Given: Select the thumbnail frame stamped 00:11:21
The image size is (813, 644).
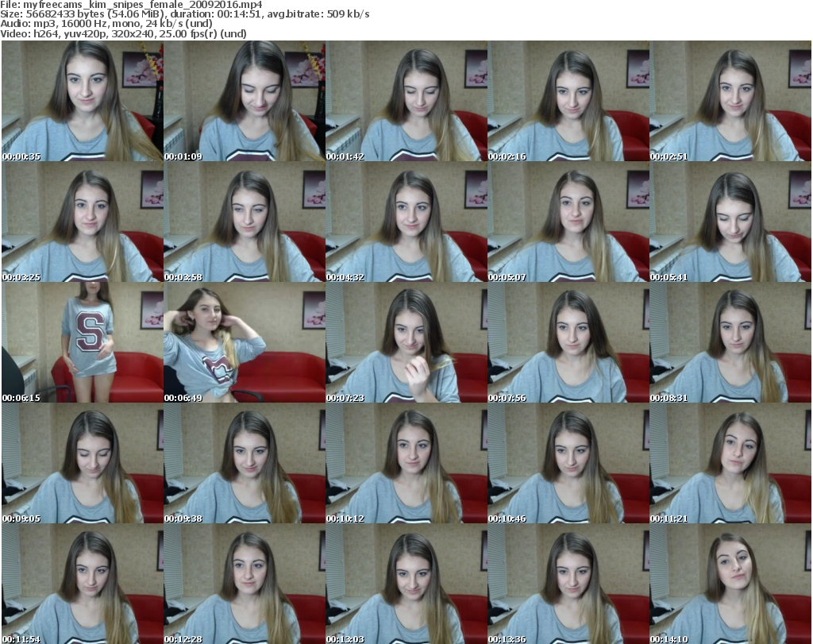Looking at the screenshot, I should (x=730, y=463).
